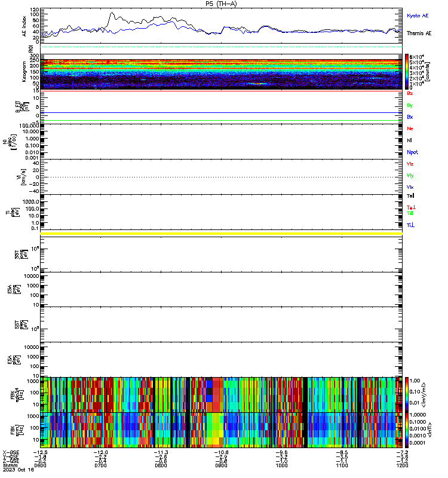Select the red "Bz" legend label

[410, 94]
